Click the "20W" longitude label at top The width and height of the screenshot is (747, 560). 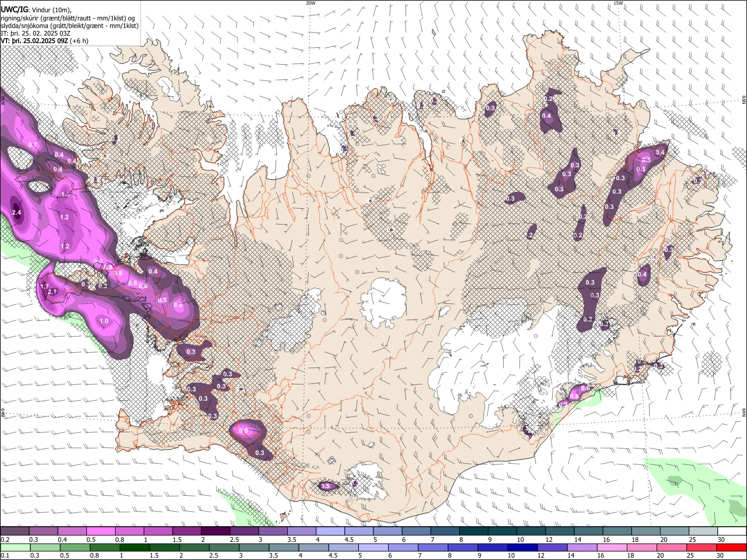[310, 3]
